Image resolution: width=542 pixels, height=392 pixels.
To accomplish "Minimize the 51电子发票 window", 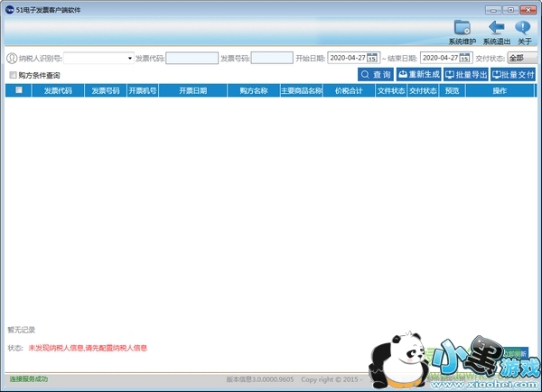I will (493, 10).
